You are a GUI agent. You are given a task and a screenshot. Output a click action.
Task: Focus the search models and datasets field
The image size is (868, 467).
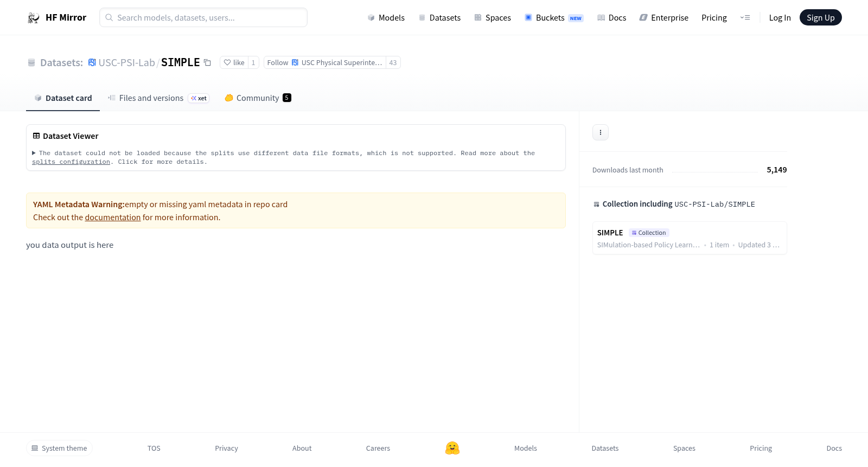(203, 17)
